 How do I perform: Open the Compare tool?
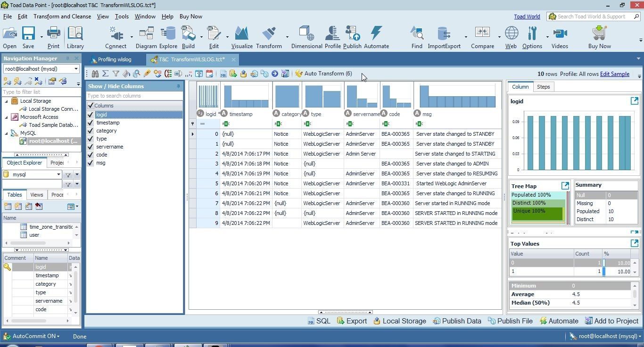(482, 37)
